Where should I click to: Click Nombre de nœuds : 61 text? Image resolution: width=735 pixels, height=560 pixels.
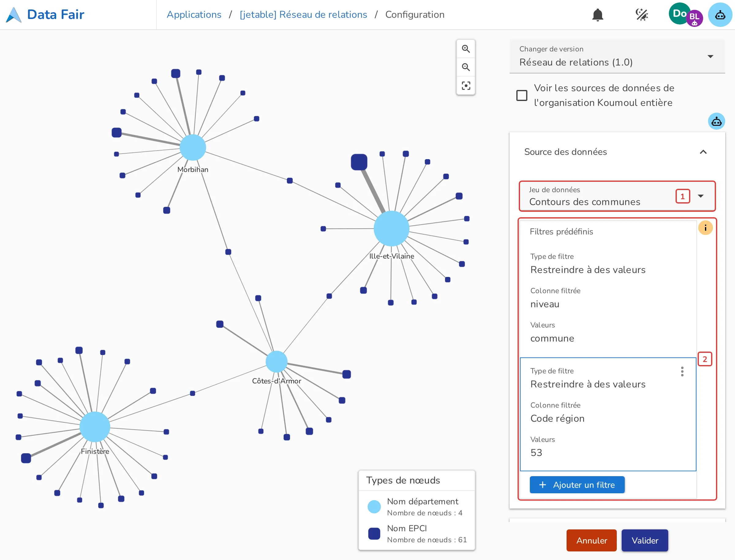pyautogui.click(x=427, y=540)
